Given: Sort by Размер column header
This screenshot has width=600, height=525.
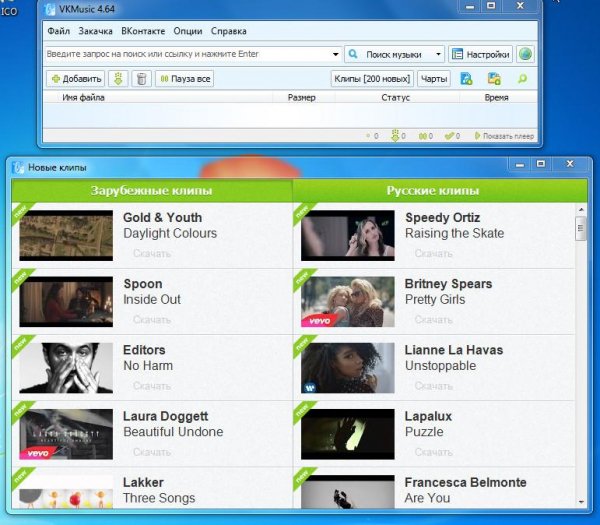Looking at the screenshot, I should tap(302, 98).
